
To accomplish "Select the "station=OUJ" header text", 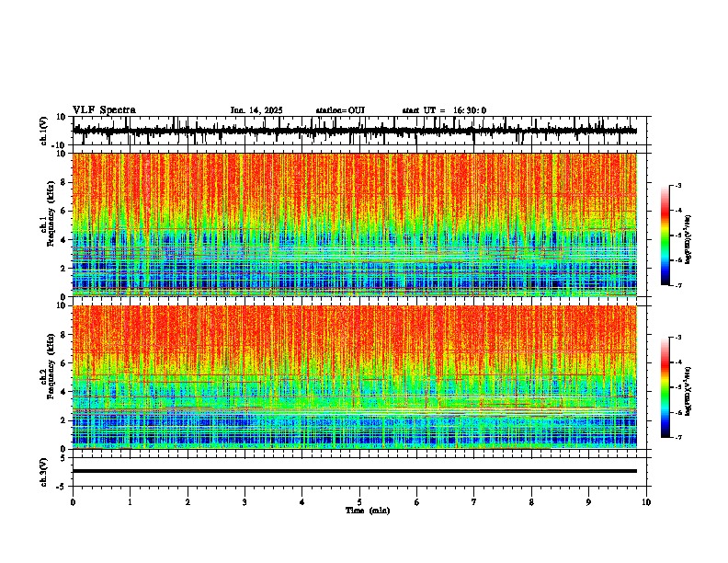I will tap(340, 110).
